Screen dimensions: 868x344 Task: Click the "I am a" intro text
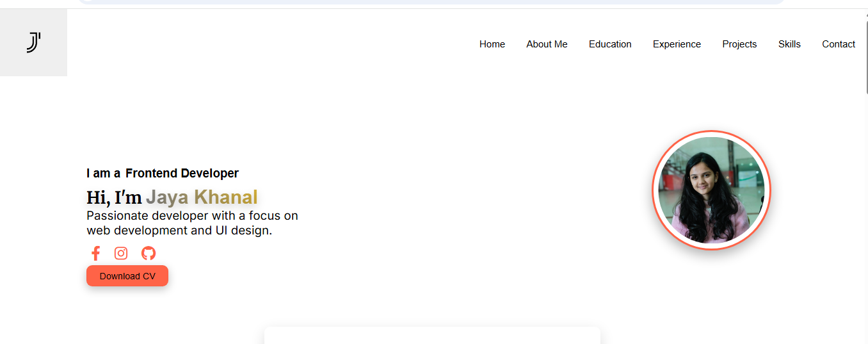coord(103,174)
